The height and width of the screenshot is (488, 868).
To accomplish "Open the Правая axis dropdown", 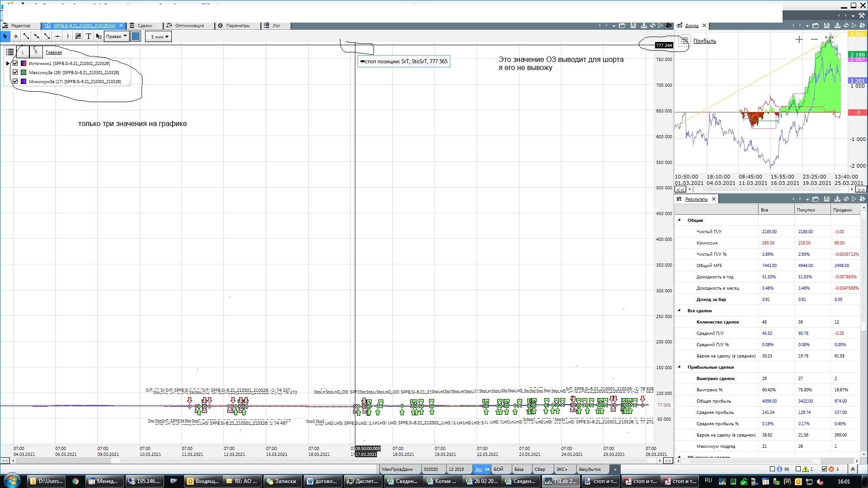I will click(x=117, y=37).
